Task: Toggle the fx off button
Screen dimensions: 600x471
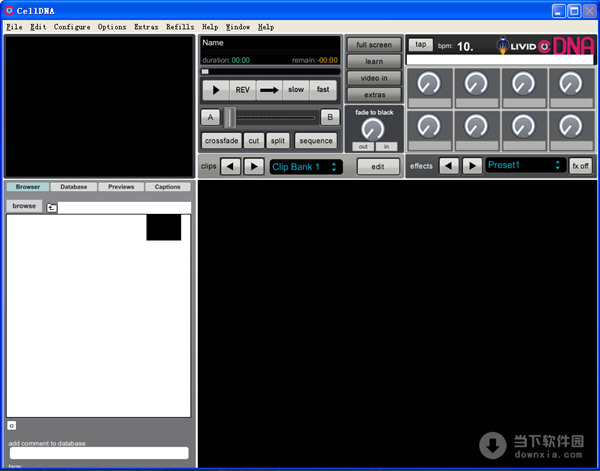Action: pos(580,165)
